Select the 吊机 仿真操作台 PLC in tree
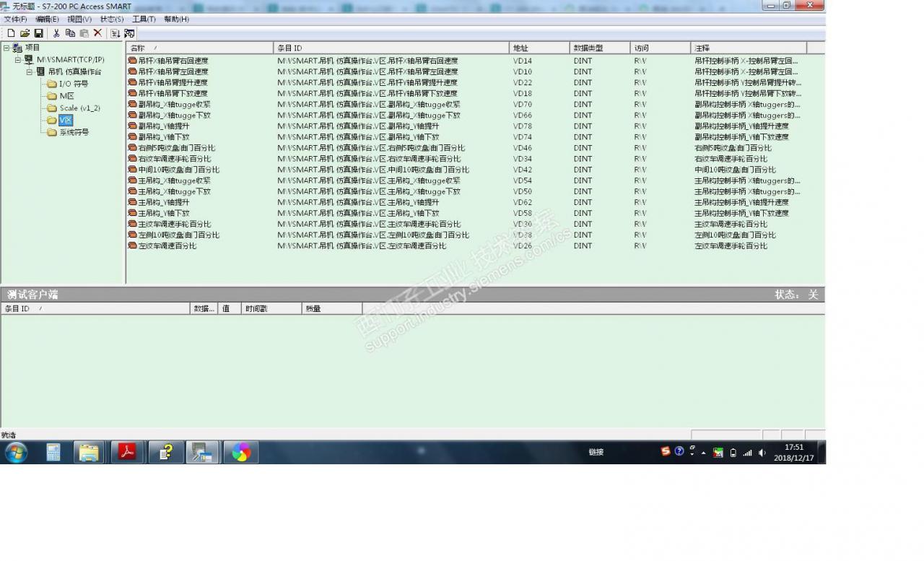 click(74, 71)
